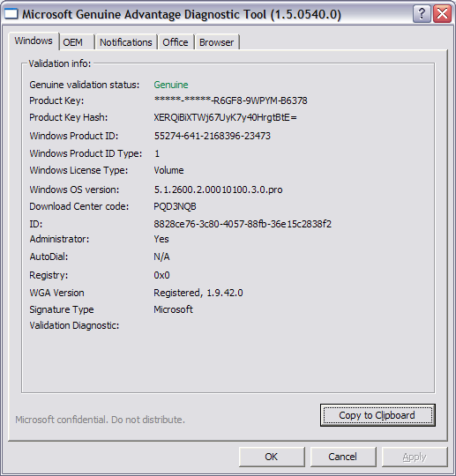The image size is (456, 476).
Task: Click the Validation Diagnostic label
Action: click(74, 326)
